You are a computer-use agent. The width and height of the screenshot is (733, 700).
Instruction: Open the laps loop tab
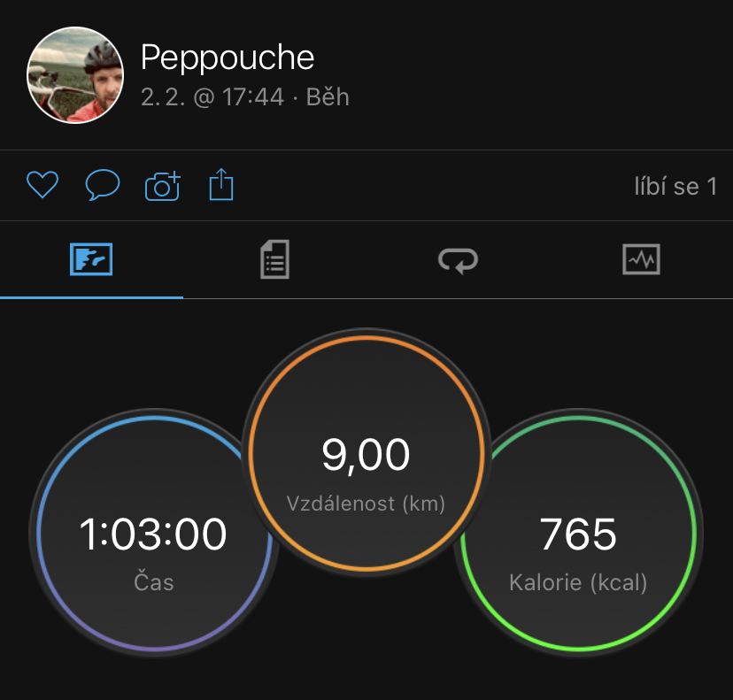click(x=459, y=260)
